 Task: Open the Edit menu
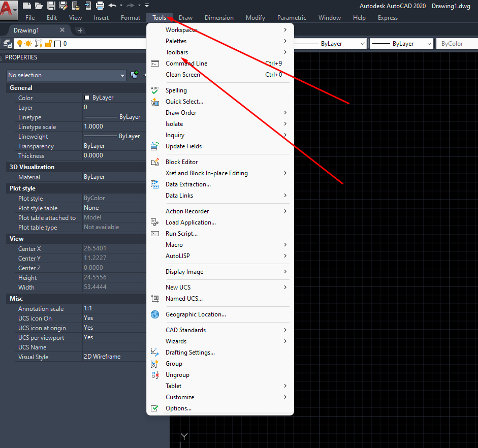click(52, 18)
